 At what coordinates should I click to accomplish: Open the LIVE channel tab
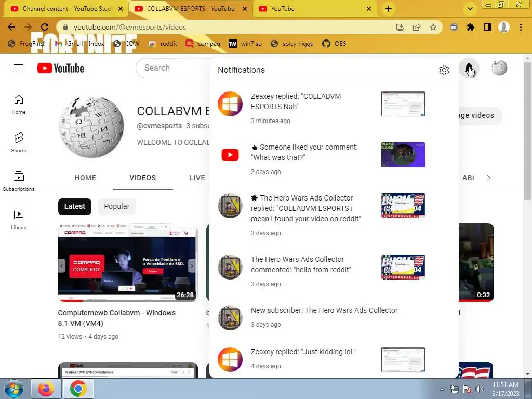coord(197,178)
